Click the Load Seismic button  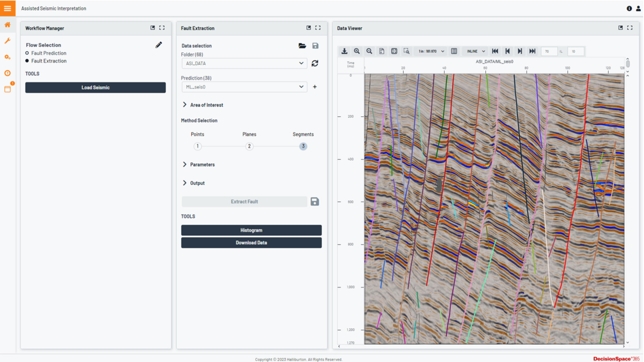coord(95,87)
